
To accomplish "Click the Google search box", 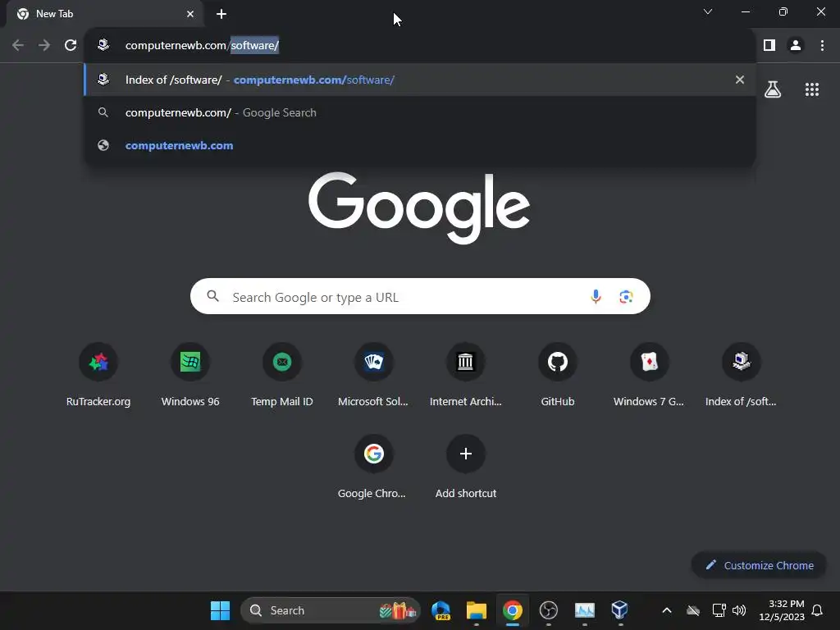I will click(x=420, y=296).
